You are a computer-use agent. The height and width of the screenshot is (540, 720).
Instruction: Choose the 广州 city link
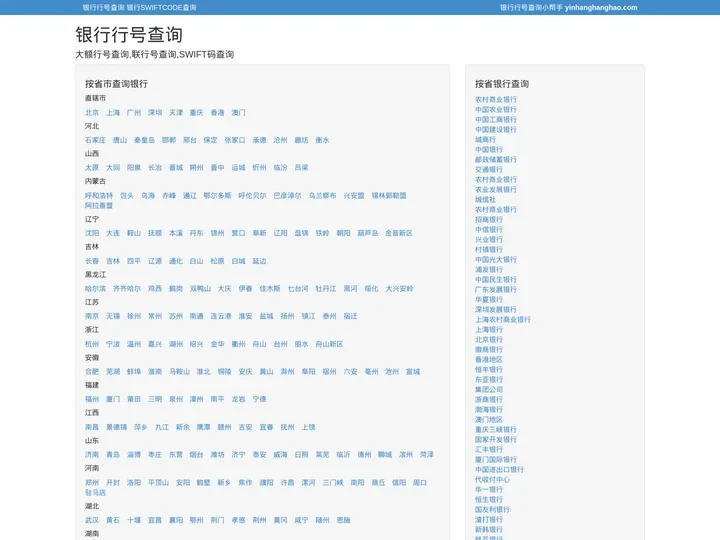pos(134,112)
